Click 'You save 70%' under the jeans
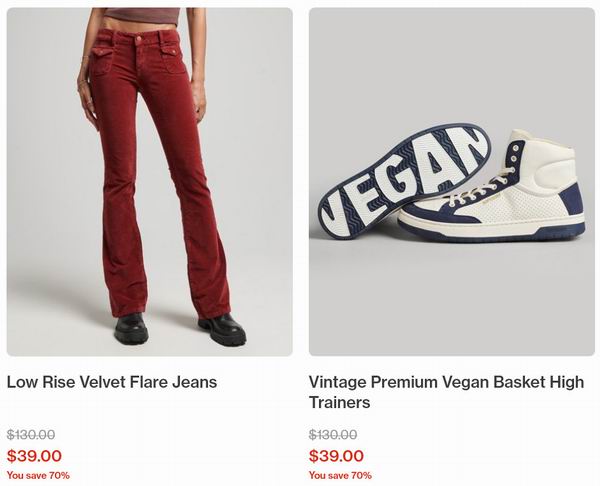The image size is (600, 486). point(38,475)
